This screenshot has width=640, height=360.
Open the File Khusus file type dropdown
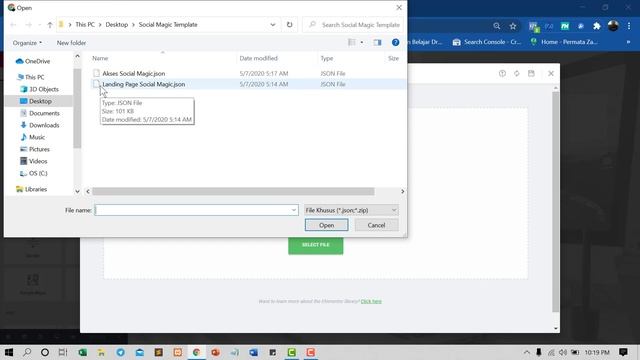(x=351, y=210)
